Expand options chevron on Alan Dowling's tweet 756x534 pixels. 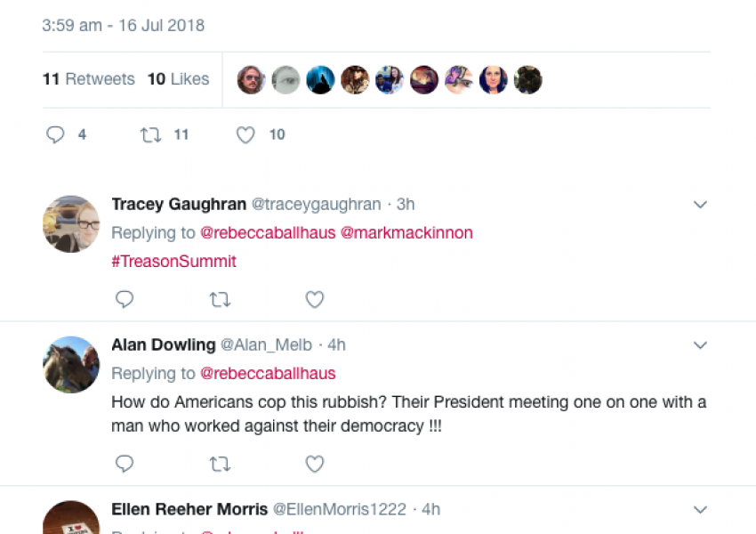[x=700, y=344]
